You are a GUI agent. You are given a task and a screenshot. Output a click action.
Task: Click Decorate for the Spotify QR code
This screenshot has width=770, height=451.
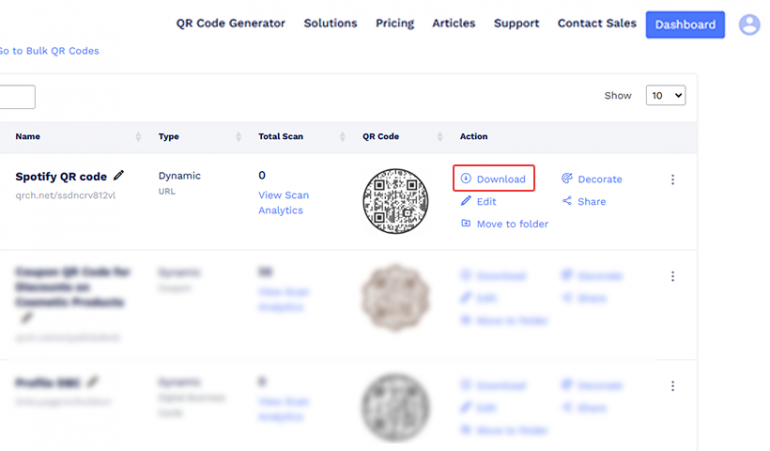[592, 179]
